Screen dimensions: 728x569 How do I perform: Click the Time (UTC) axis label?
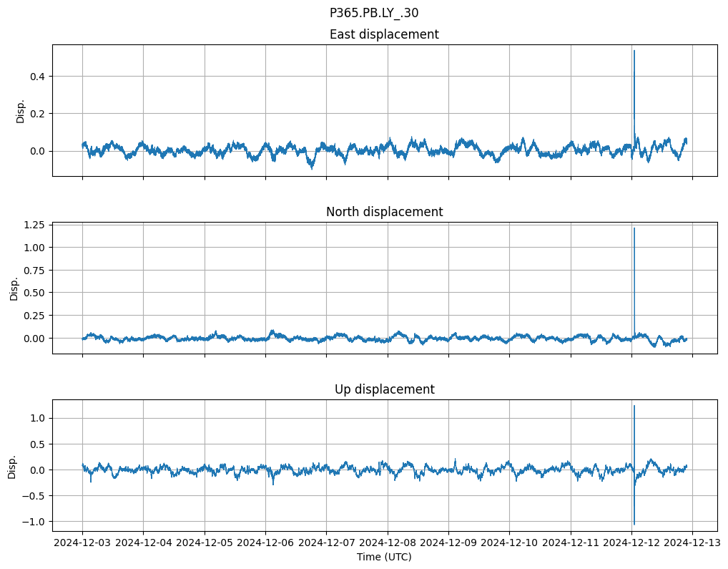pyautogui.click(x=384, y=557)
